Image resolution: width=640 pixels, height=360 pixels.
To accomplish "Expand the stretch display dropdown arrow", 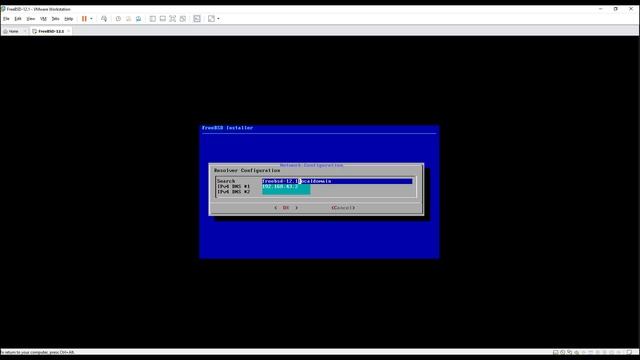I will click(x=218, y=19).
